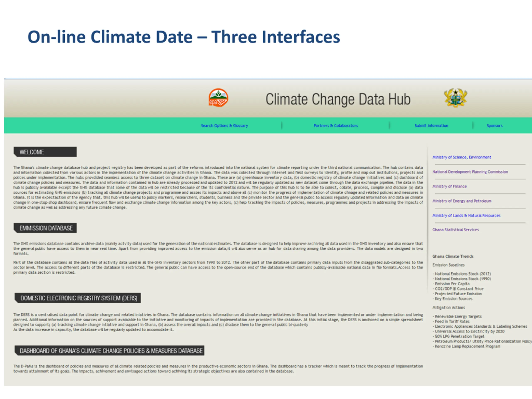Click the WELCOME section header

tap(45, 152)
